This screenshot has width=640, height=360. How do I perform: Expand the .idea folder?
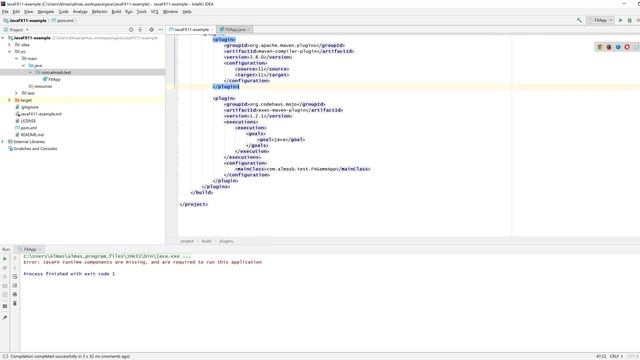(10, 45)
